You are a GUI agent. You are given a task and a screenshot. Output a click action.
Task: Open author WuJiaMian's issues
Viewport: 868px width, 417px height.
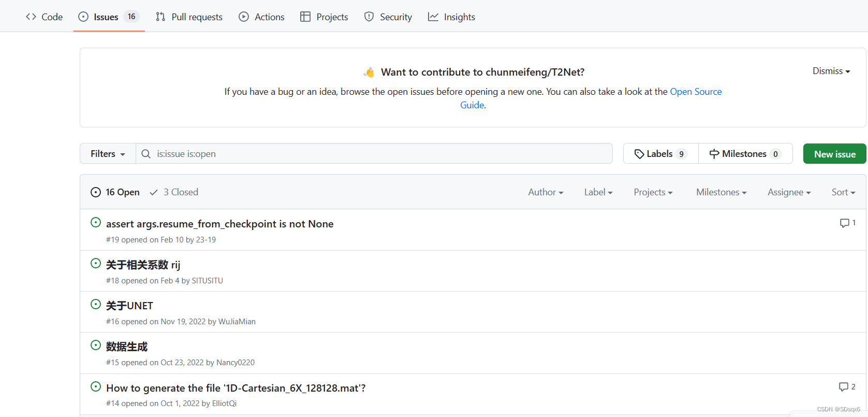coord(237,322)
